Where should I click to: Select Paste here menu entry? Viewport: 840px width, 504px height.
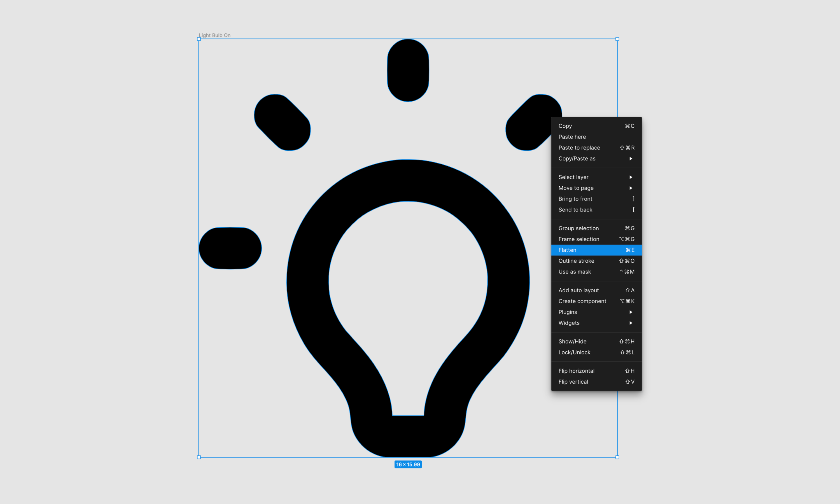pos(596,137)
